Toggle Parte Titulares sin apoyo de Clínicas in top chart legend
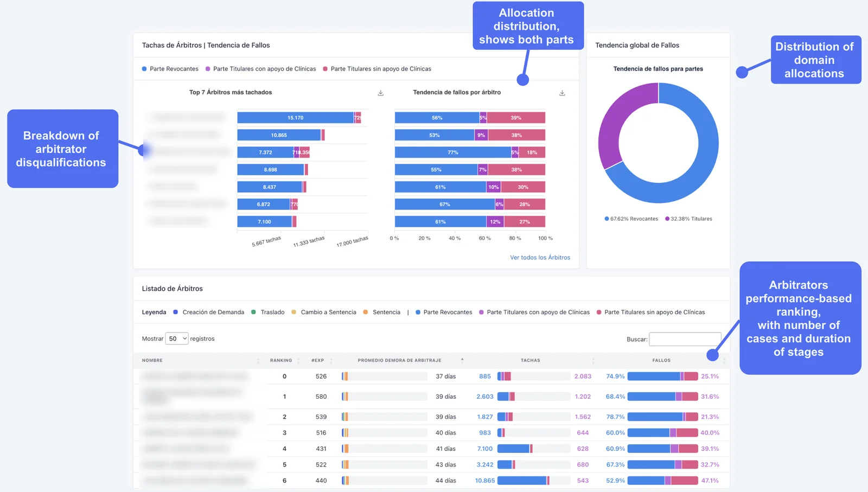Screen dimensions: 868x492 [377, 69]
